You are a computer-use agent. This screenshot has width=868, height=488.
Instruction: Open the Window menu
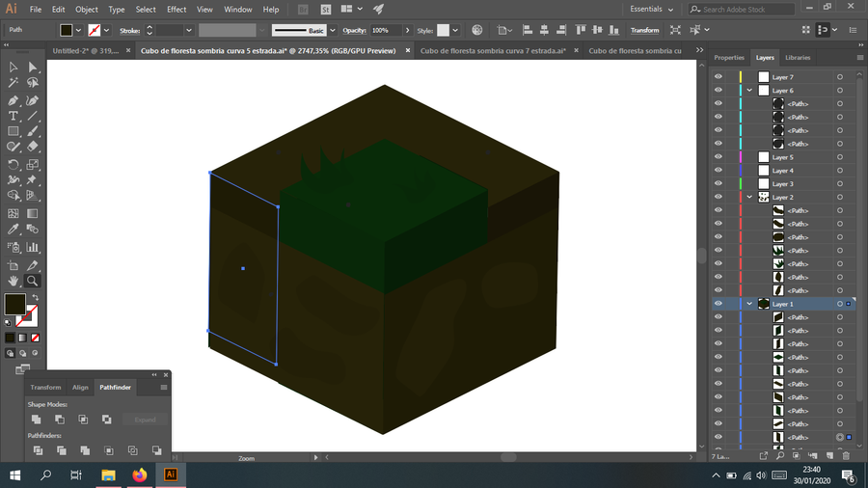[238, 10]
